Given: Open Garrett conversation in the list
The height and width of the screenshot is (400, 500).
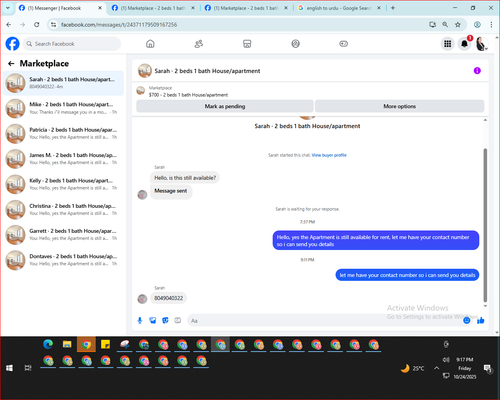Looking at the screenshot, I should (63, 234).
